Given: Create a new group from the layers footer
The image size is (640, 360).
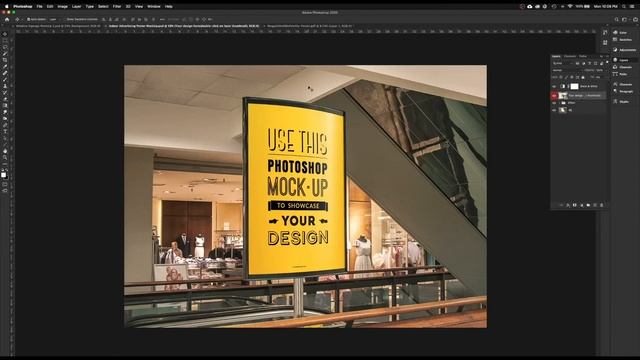Looking at the screenshot, I should (x=588, y=205).
